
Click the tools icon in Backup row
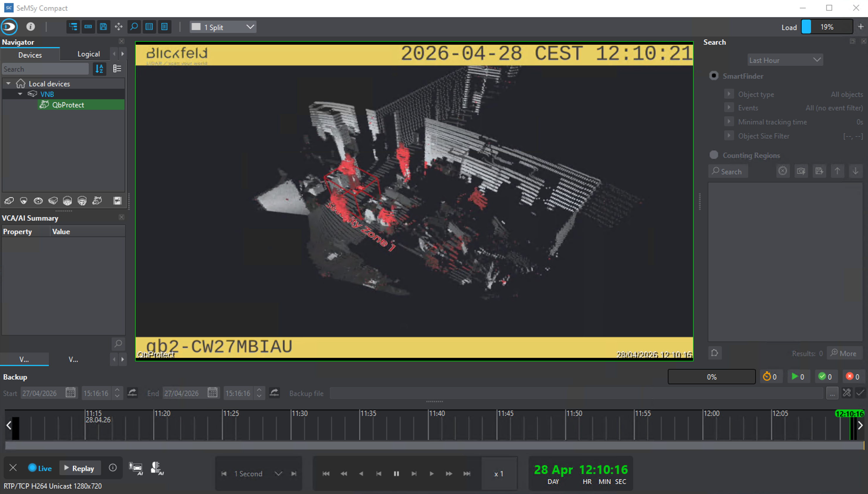[847, 393]
